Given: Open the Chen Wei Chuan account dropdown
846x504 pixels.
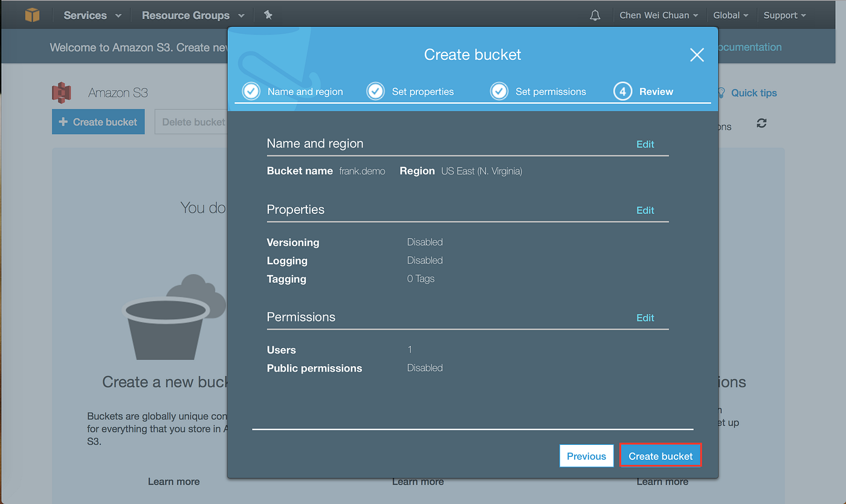Looking at the screenshot, I should click(x=659, y=15).
